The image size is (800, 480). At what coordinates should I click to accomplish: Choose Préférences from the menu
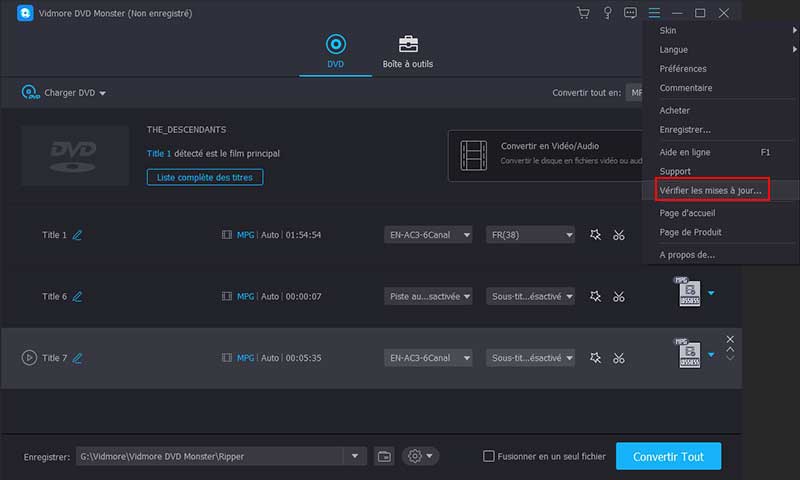click(x=683, y=69)
